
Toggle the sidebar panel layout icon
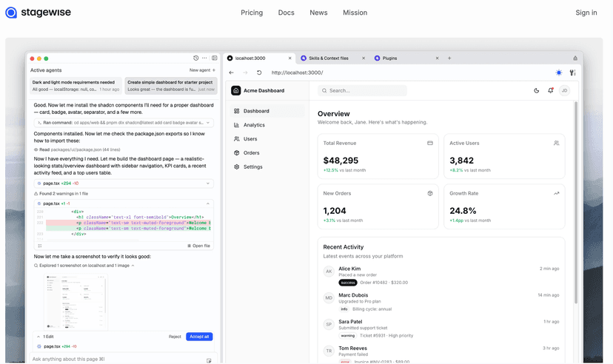(214, 58)
